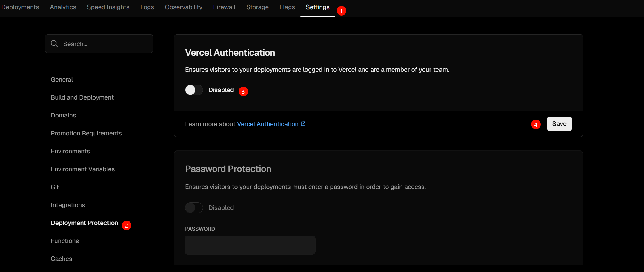Navigate to Functions settings
644x272 pixels.
(x=65, y=241)
